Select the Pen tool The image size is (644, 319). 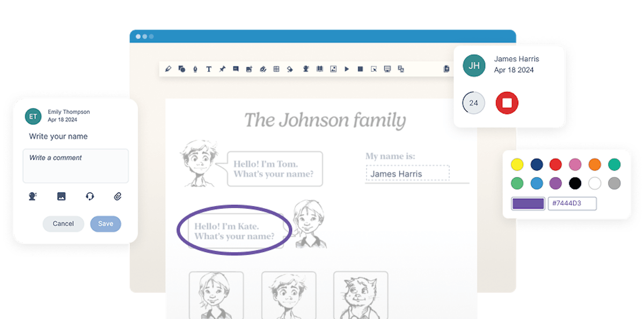195,69
